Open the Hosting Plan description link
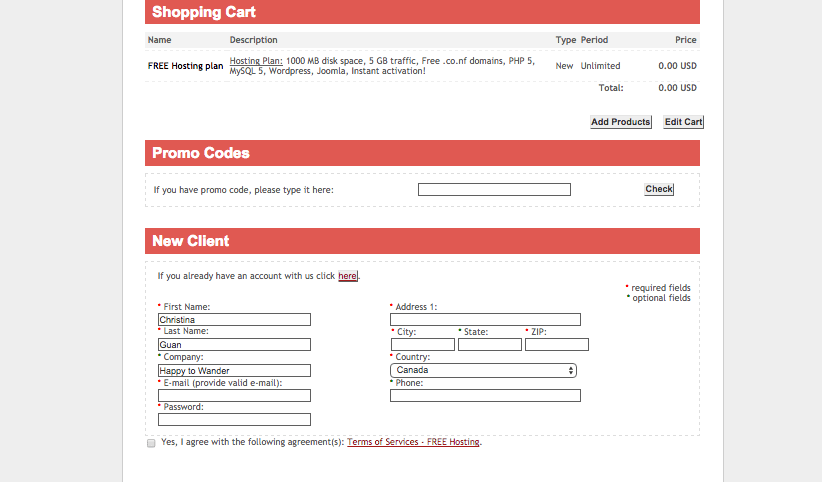Image resolution: width=822 pixels, height=482 pixels. tap(256, 61)
